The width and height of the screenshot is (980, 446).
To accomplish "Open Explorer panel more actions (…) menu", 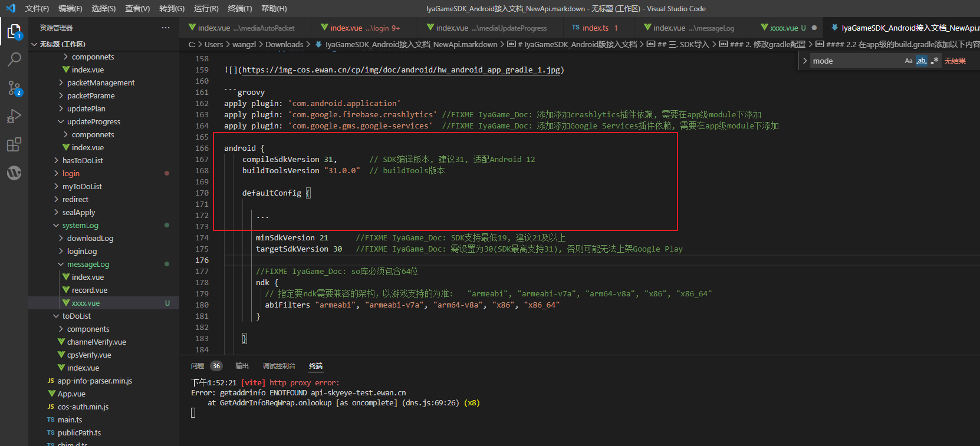I will coord(166,28).
